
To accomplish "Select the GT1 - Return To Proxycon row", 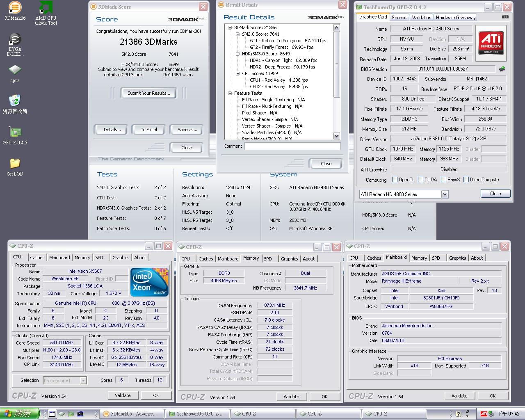I will pyautogui.click(x=288, y=41).
